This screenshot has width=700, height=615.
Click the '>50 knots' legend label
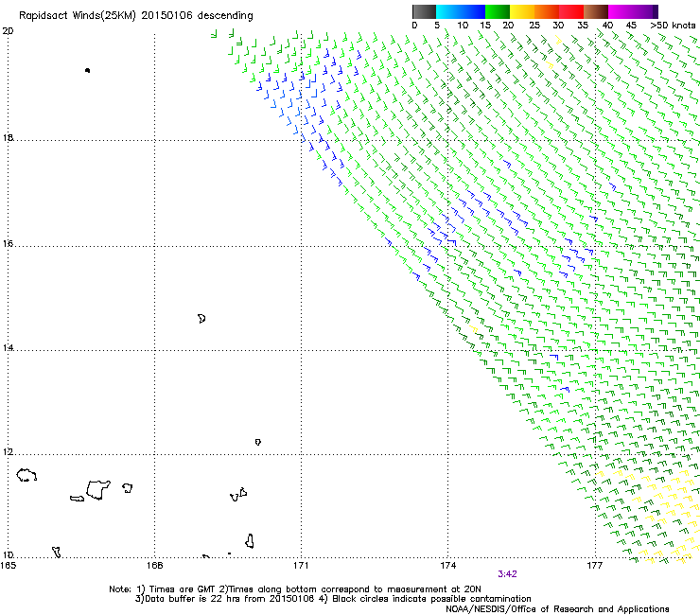(674, 26)
